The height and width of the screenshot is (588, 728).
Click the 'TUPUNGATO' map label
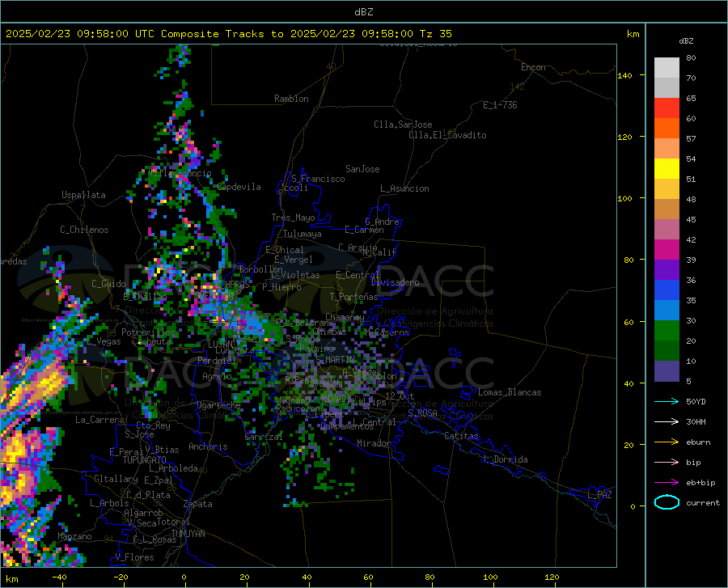pos(145,460)
